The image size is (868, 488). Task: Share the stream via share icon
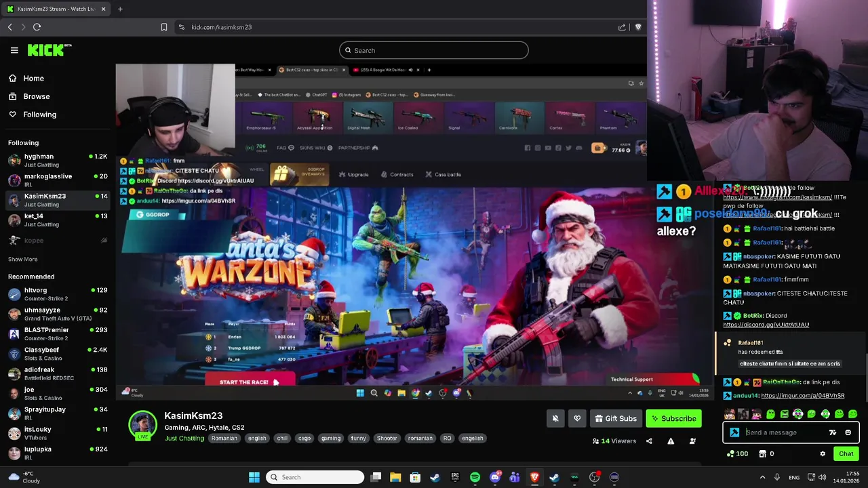click(x=649, y=441)
